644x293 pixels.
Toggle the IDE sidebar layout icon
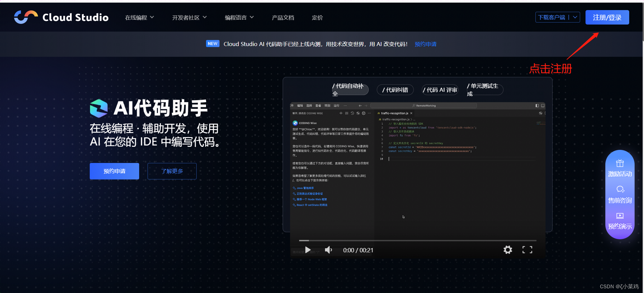click(x=537, y=106)
